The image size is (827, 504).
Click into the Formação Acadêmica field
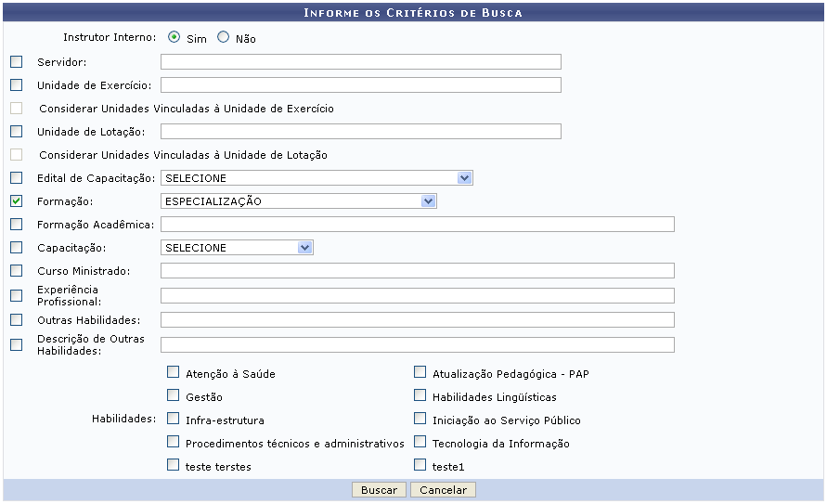[417, 224]
